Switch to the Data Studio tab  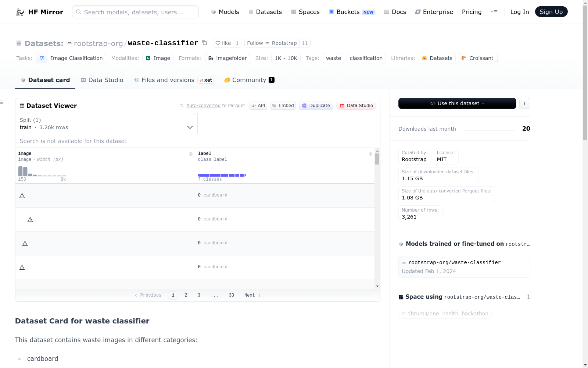(x=102, y=80)
